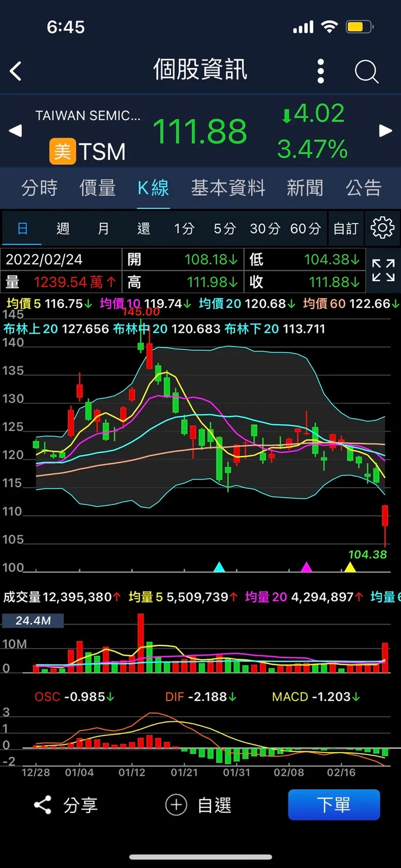Tap the 分享 share label
401x868 pixels.
pyautogui.click(x=81, y=806)
